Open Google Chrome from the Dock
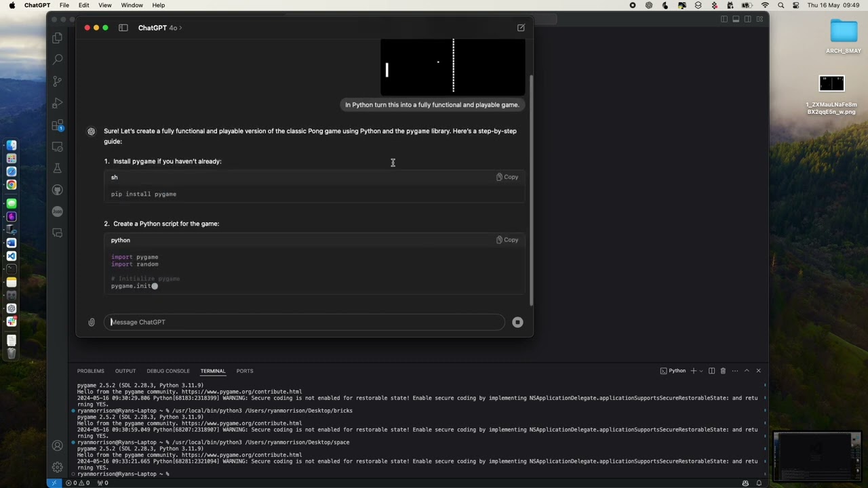868x488 pixels. (x=12, y=184)
